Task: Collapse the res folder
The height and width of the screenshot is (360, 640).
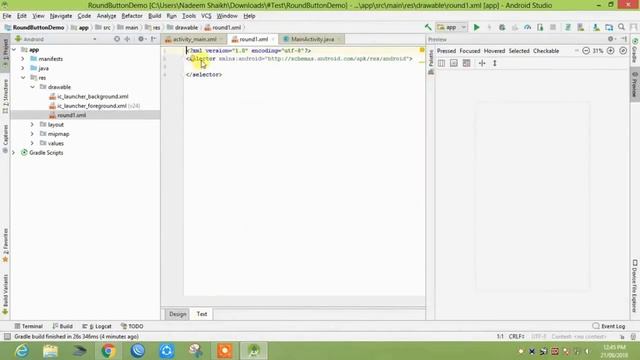Action: tap(23, 78)
